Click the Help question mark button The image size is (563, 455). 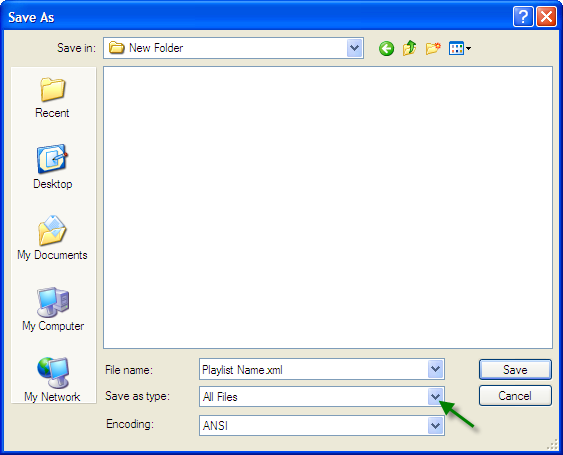523,17
